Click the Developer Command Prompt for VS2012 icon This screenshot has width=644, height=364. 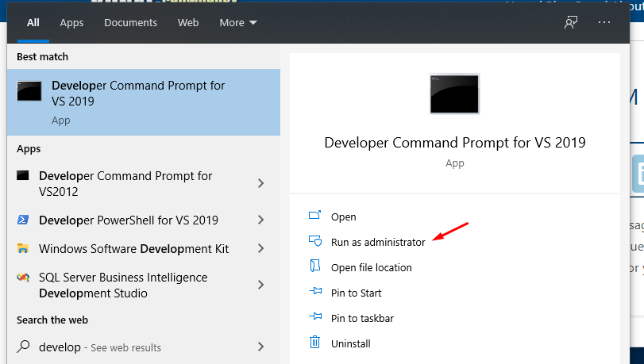pos(22,175)
